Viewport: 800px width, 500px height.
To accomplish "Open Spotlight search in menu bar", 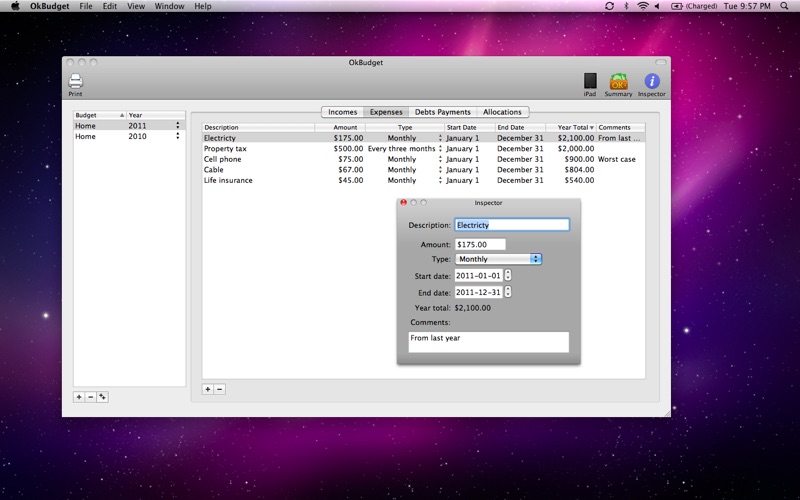I will click(784, 6).
